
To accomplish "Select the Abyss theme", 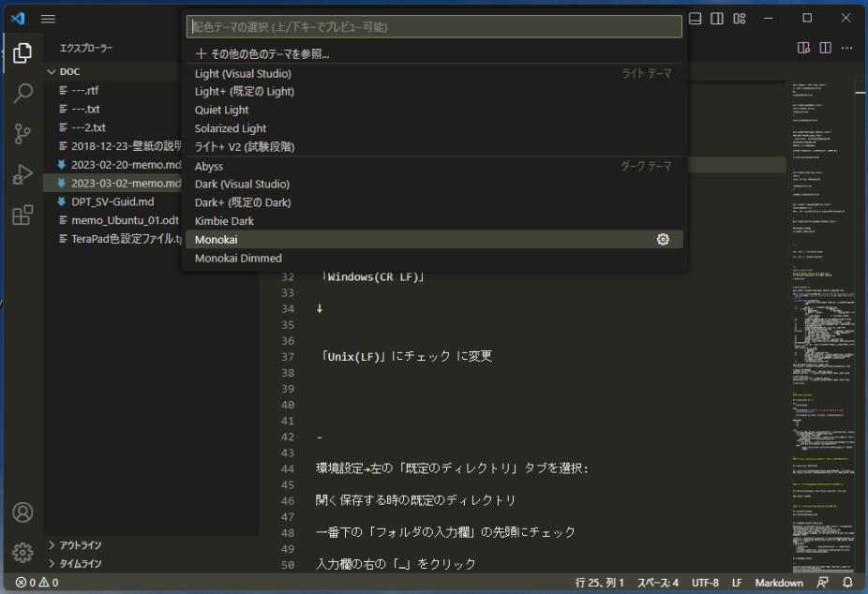I will tap(434, 166).
